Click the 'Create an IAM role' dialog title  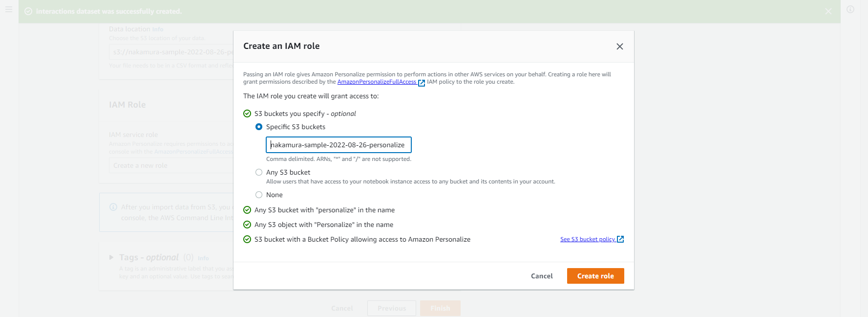pyautogui.click(x=281, y=46)
